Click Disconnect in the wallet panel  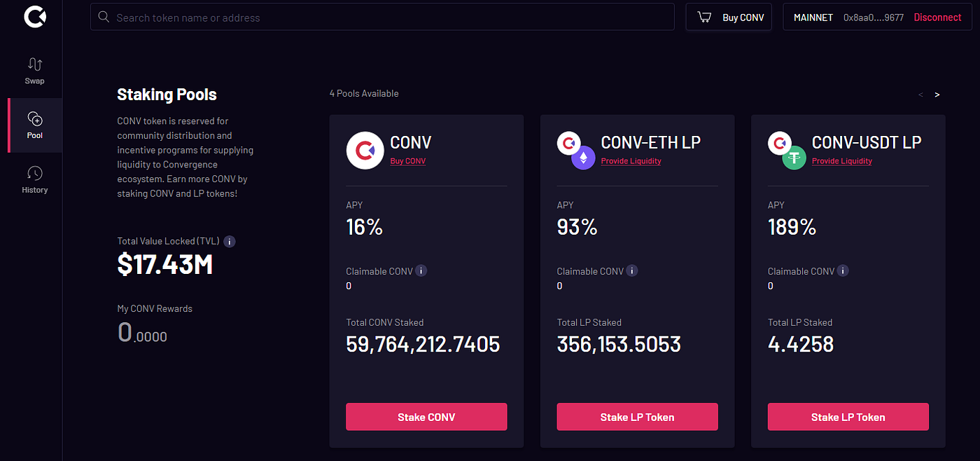click(x=937, y=17)
